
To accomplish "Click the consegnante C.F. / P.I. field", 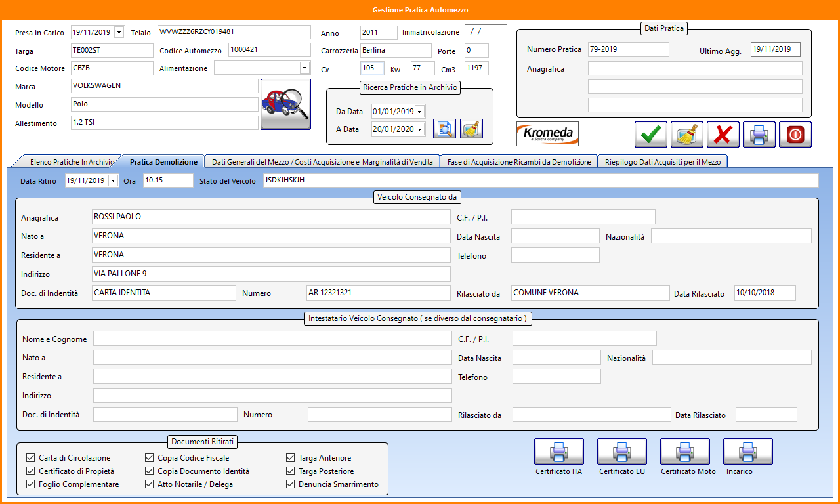I will tap(583, 217).
